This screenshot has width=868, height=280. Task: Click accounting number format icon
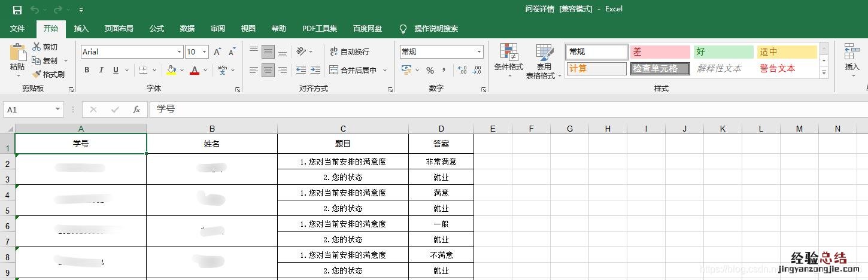pyautogui.click(x=406, y=70)
